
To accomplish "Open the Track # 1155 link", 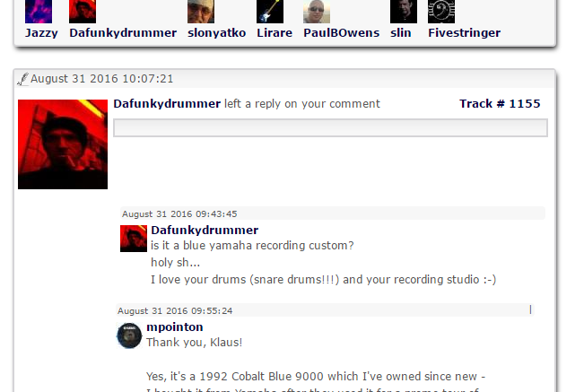I will click(500, 103).
